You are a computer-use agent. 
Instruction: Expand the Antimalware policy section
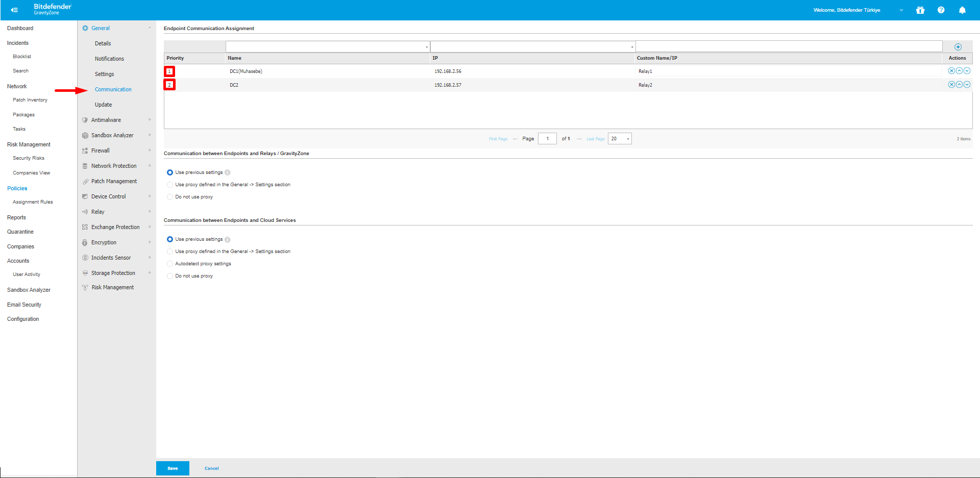point(106,120)
